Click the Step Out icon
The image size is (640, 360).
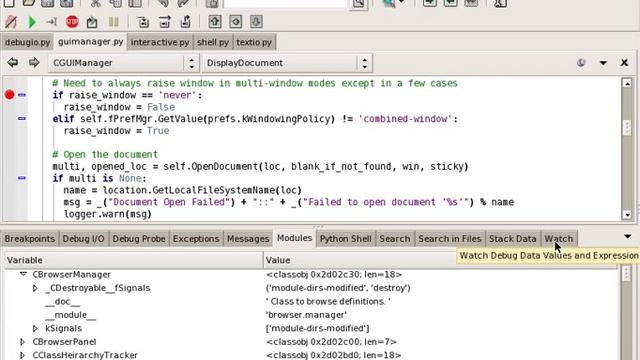coord(185,22)
